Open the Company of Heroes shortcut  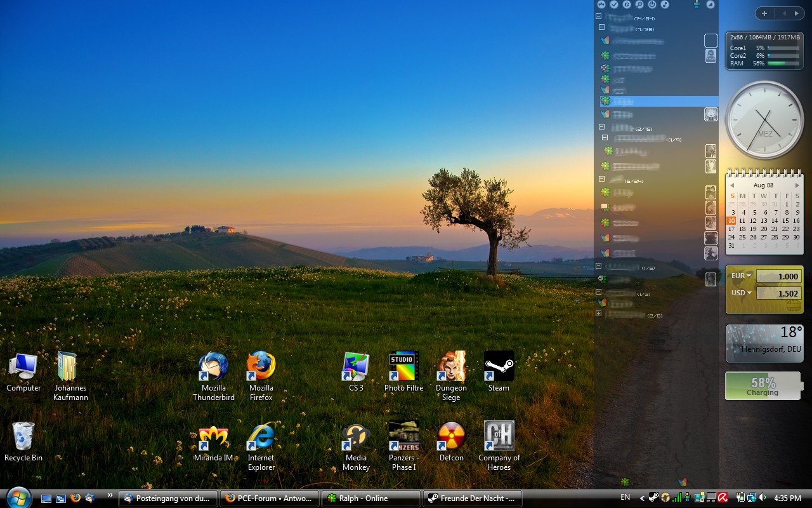(x=499, y=437)
